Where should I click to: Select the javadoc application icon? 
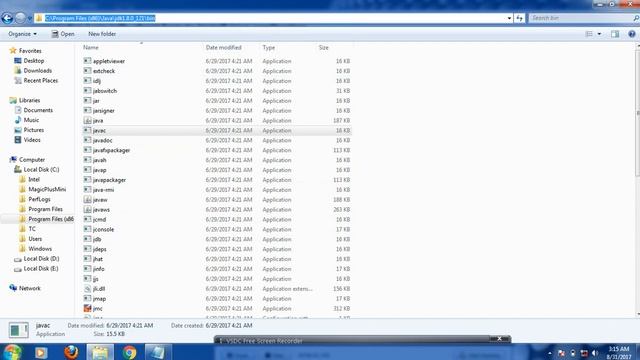pos(87,140)
